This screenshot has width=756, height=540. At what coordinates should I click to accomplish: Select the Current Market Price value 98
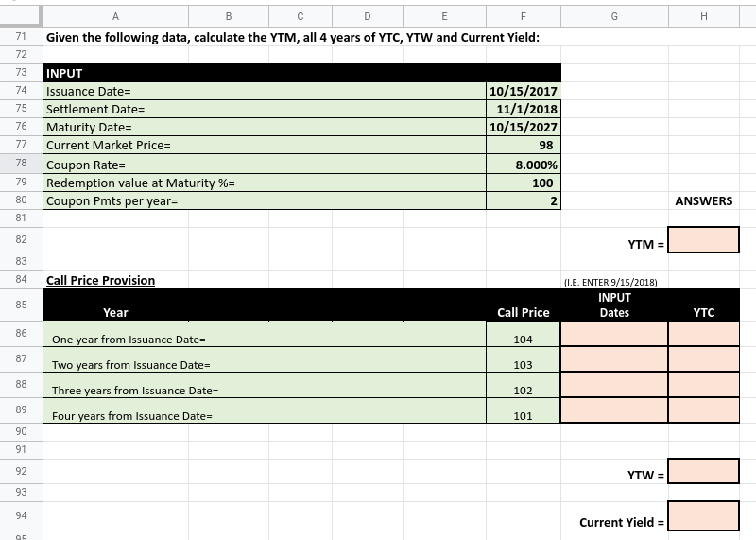click(524, 146)
